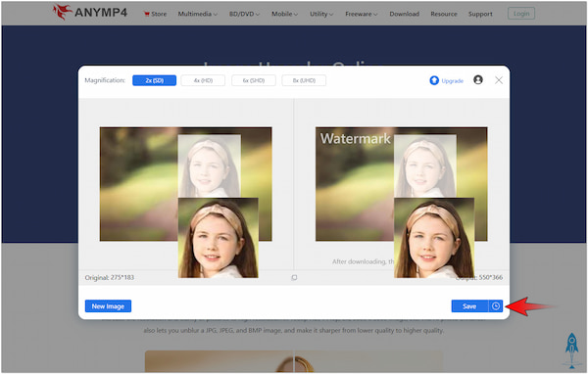Image resolution: width=588 pixels, height=374 pixels.
Task: Click the Original: 275*183 label
Action: coord(109,278)
